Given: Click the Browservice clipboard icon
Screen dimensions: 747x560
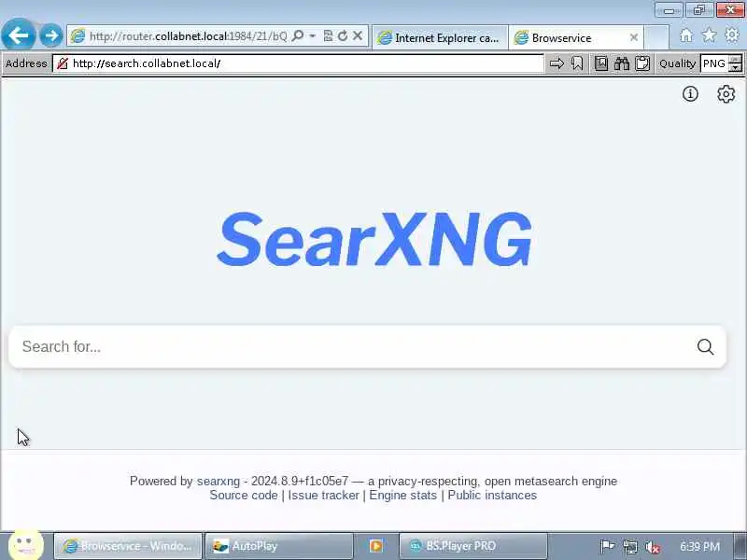Looking at the screenshot, I should [x=642, y=63].
